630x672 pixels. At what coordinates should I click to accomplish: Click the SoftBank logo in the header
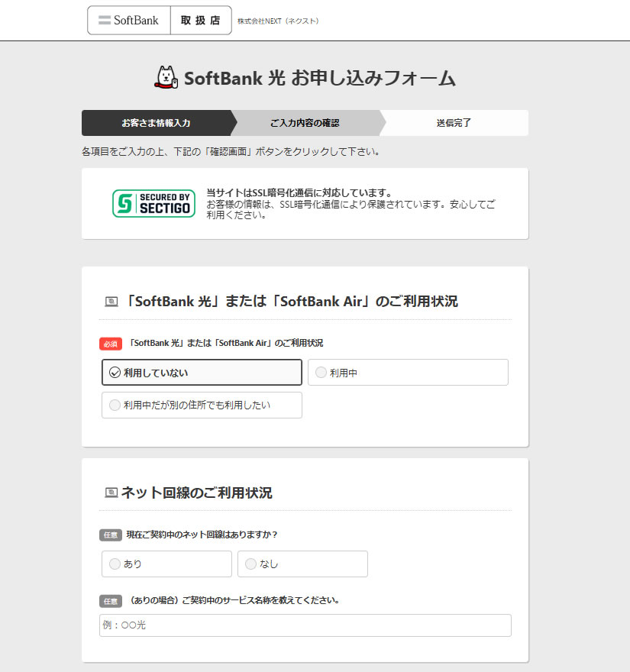128,21
